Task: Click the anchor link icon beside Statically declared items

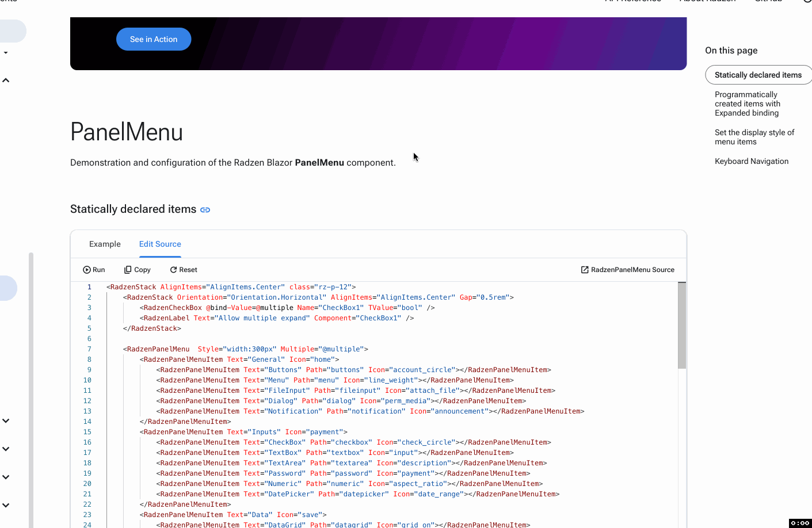Action: coord(205,210)
